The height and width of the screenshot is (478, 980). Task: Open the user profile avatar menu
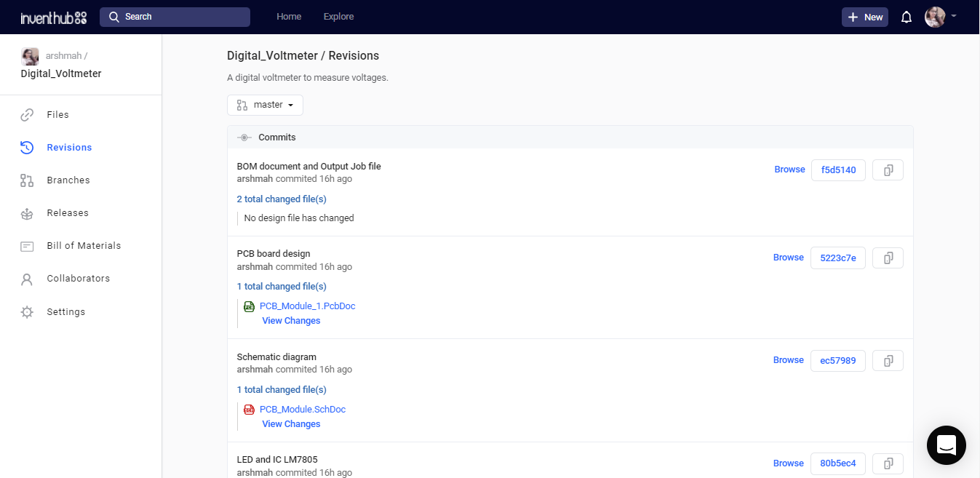pyautogui.click(x=939, y=17)
